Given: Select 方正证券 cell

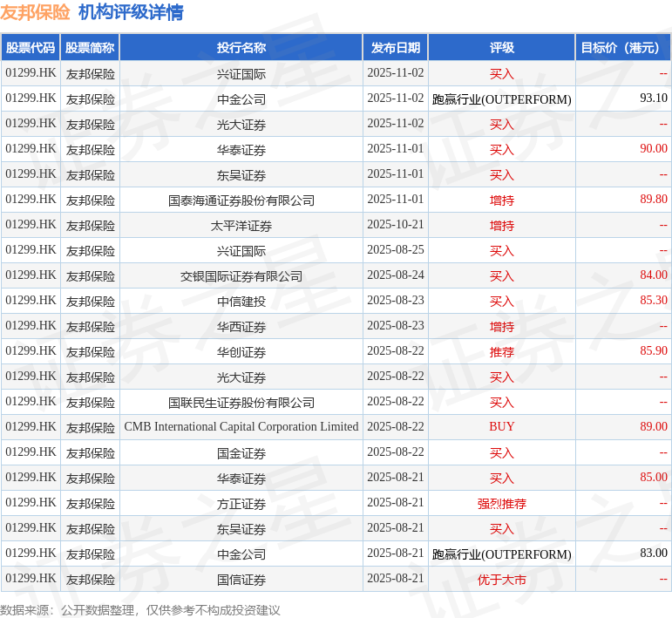Looking at the screenshot, I should pos(241,504).
